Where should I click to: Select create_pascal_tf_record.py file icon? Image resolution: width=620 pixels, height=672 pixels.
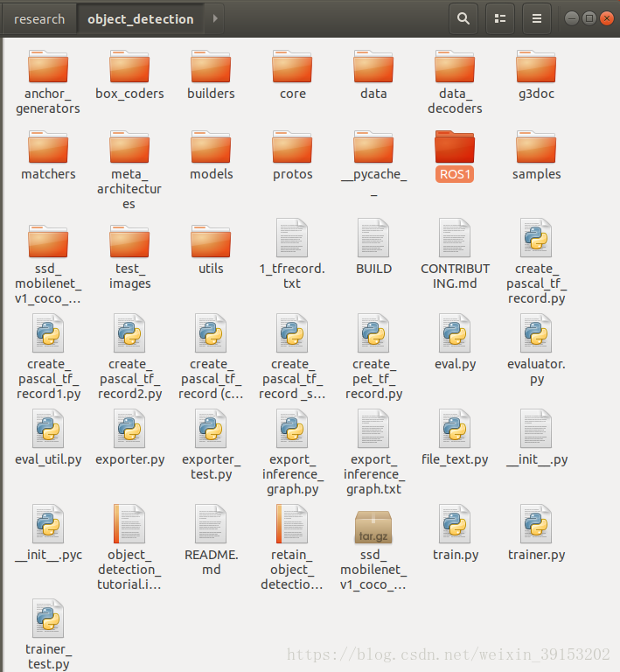coord(536,238)
